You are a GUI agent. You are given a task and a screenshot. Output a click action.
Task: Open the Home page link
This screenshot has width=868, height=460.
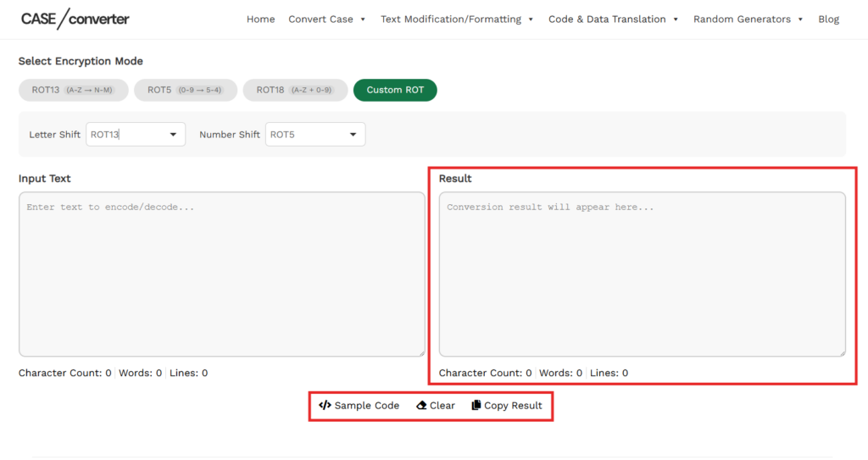[x=261, y=19]
